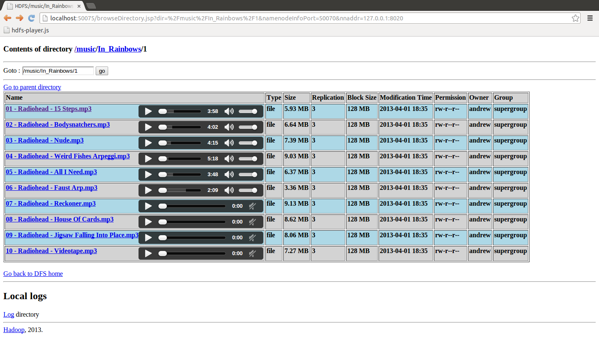Mute the 15 Steps audio player
This screenshot has height=364, width=599.
click(229, 111)
